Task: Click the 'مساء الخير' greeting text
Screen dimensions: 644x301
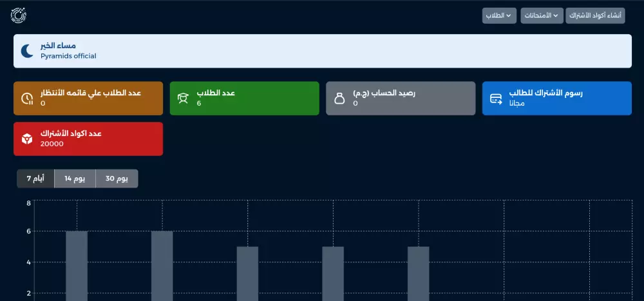Action: pos(58,46)
